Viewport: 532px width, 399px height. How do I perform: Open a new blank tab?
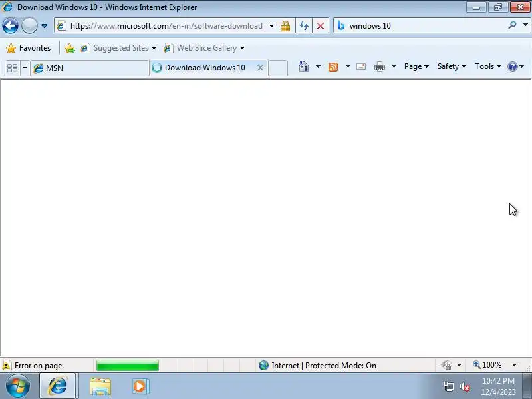point(278,68)
